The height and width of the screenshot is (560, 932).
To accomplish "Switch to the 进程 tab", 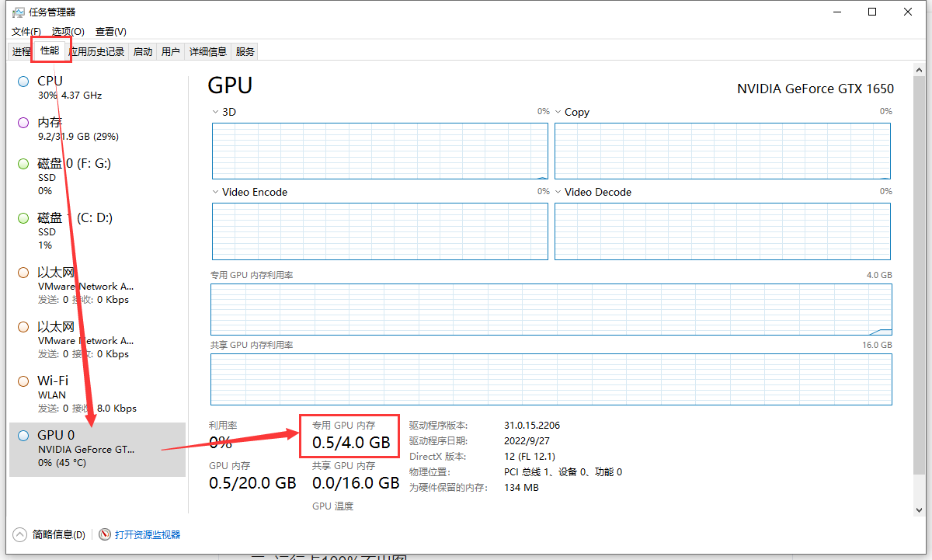I will tap(21, 51).
